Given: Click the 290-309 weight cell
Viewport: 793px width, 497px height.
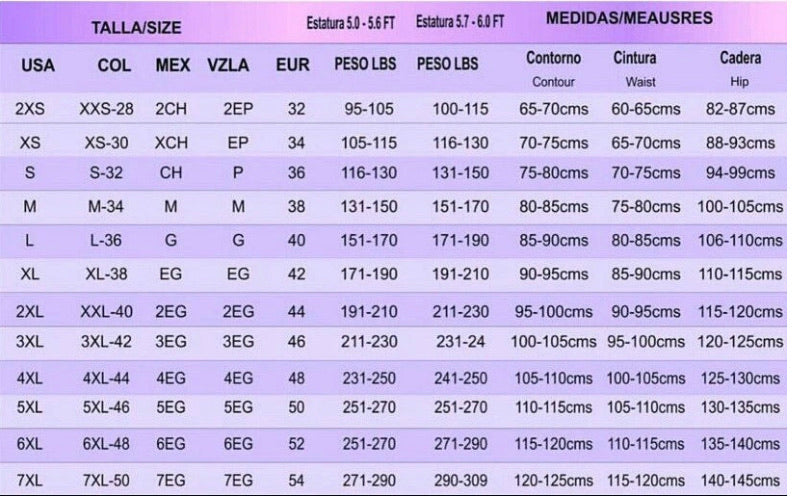Looking at the screenshot, I should point(460,479).
